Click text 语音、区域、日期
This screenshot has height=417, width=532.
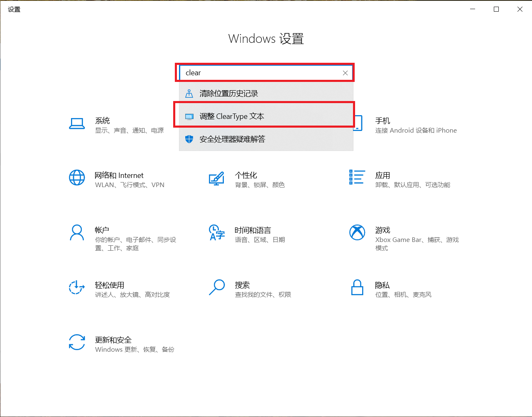click(x=260, y=240)
